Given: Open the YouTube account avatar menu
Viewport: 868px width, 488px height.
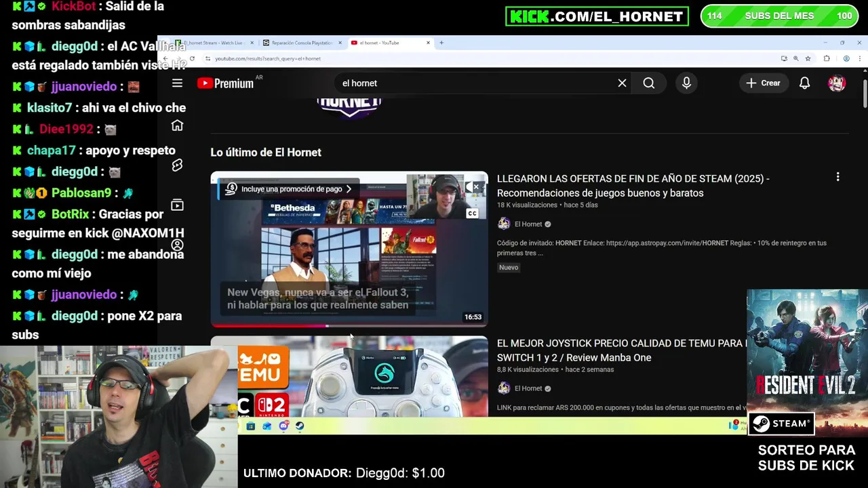Looking at the screenshot, I should point(837,83).
